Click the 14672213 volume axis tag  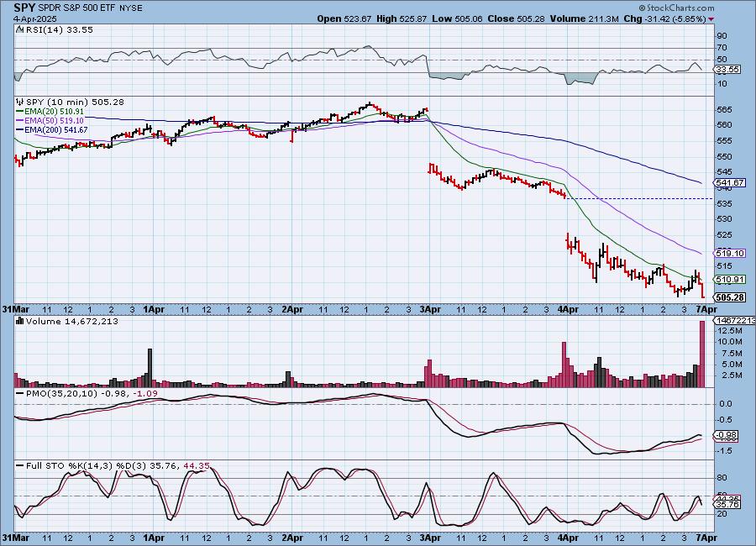pyautogui.click(x=734, y=320)
